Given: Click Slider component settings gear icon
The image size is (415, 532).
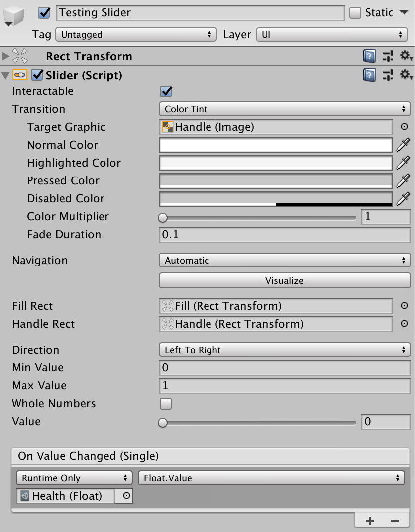Looking at the screenshot, I should (x=406, y=75).
